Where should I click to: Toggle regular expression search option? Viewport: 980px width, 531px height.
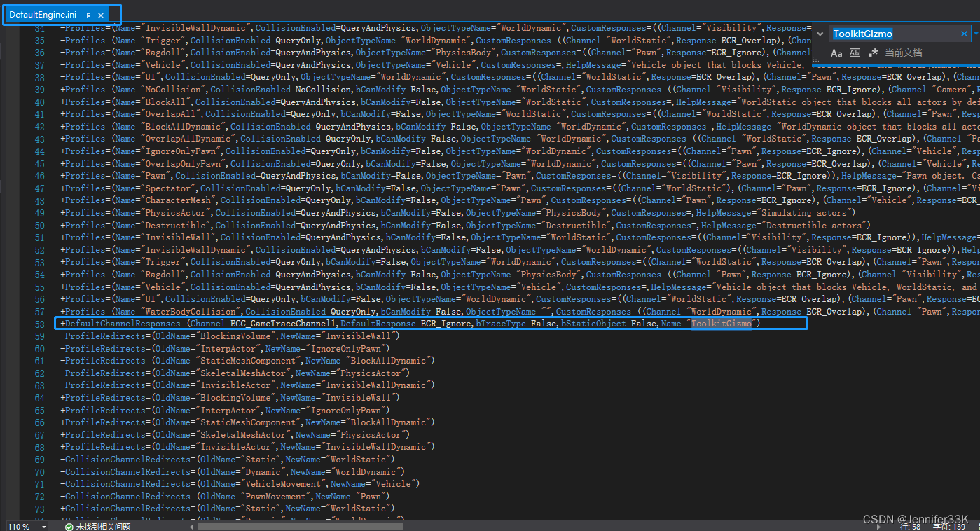(x=873, y=53)
